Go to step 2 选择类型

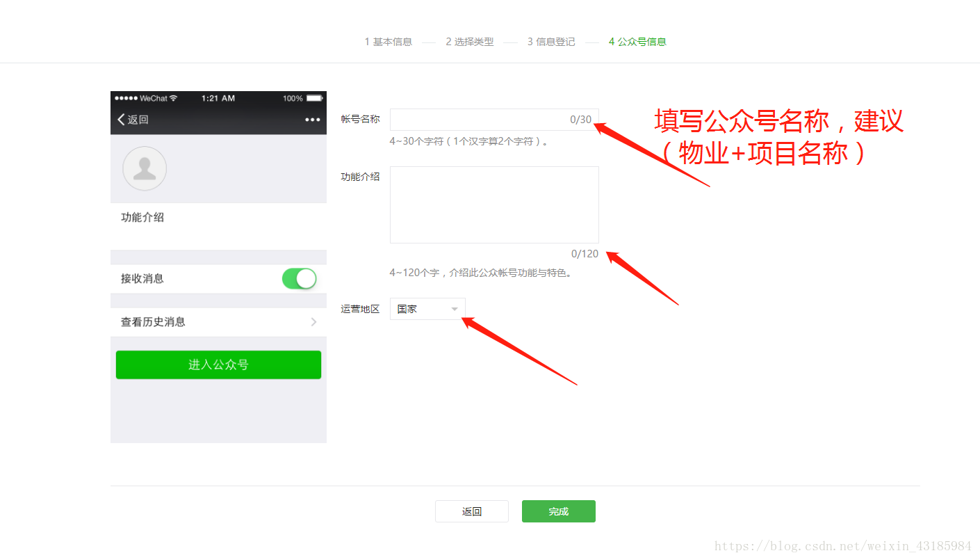pyautogui.click(x=469, y=42)
